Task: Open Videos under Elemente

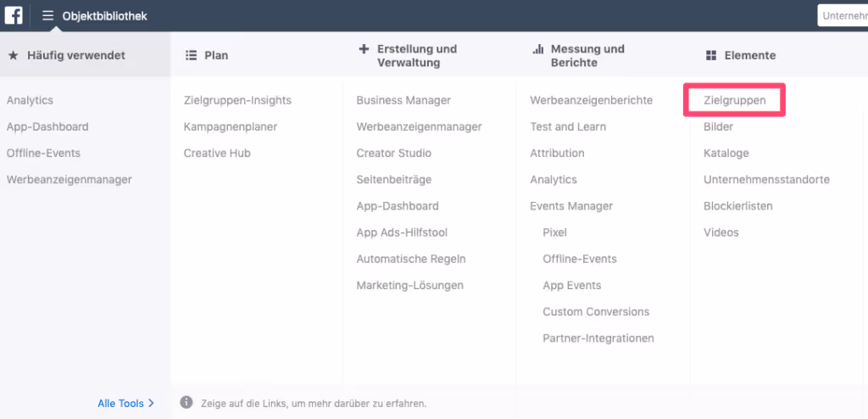Action: [721, 232]
